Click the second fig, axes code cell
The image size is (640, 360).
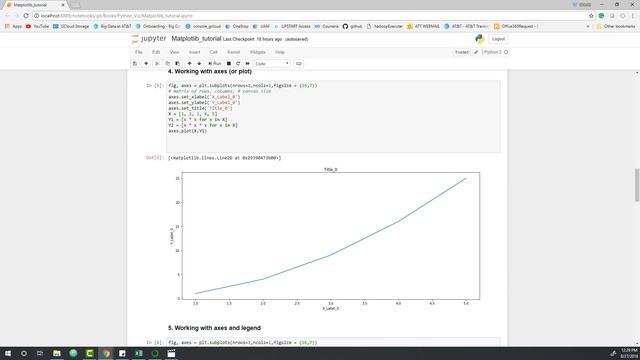click(x=333, y=342)
